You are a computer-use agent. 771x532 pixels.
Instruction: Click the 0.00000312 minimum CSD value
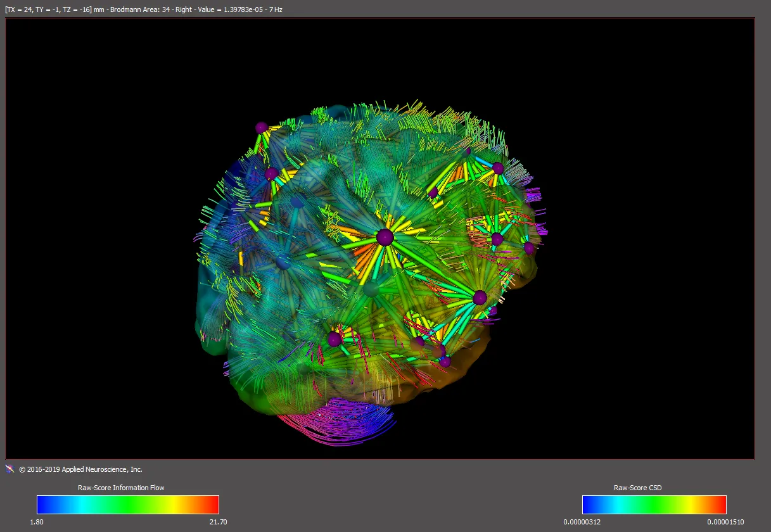click(x=582, y=522)
